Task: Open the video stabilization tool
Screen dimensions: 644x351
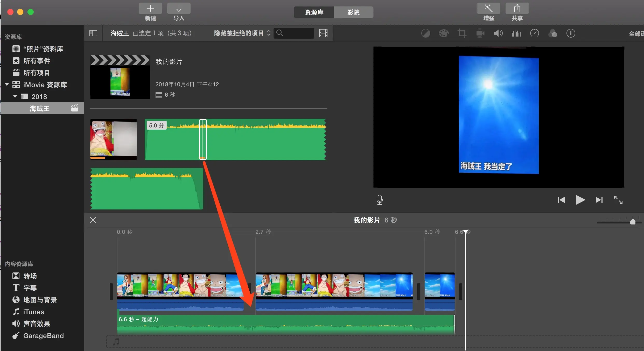Action: (480, 33)
